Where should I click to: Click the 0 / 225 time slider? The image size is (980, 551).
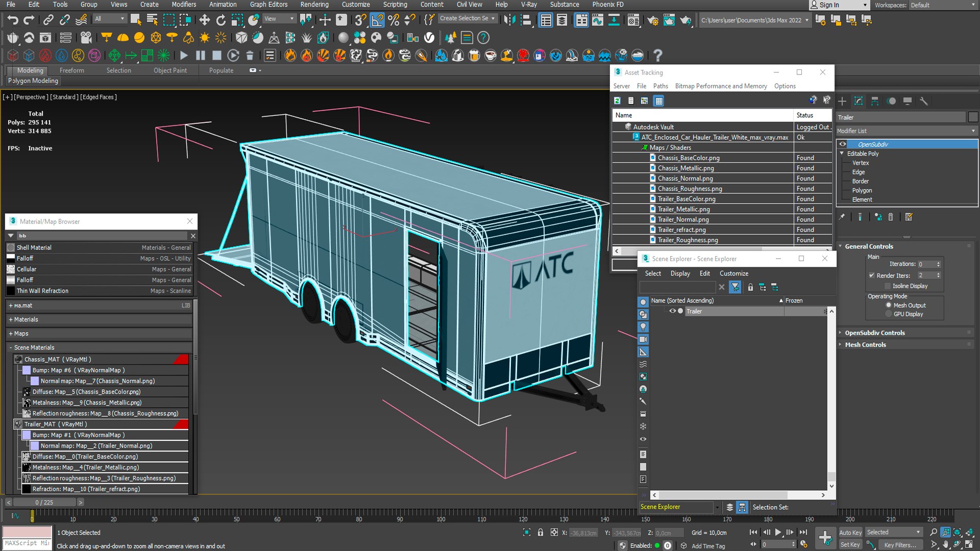click(44, 503)
